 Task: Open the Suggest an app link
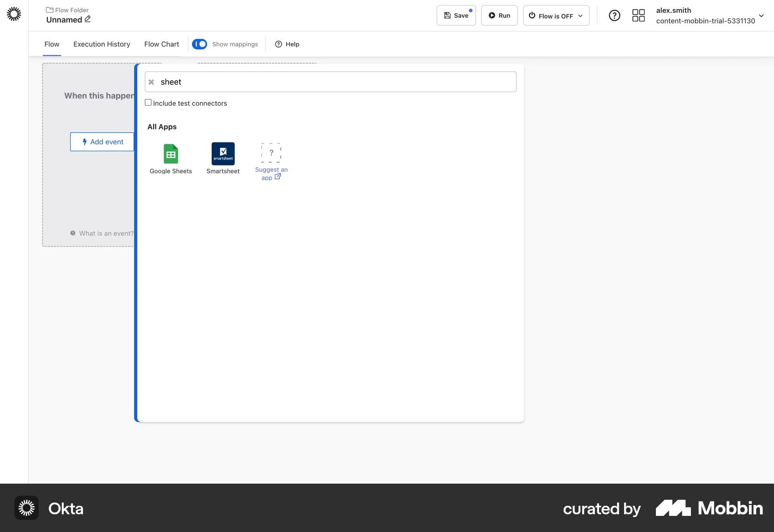272,173
